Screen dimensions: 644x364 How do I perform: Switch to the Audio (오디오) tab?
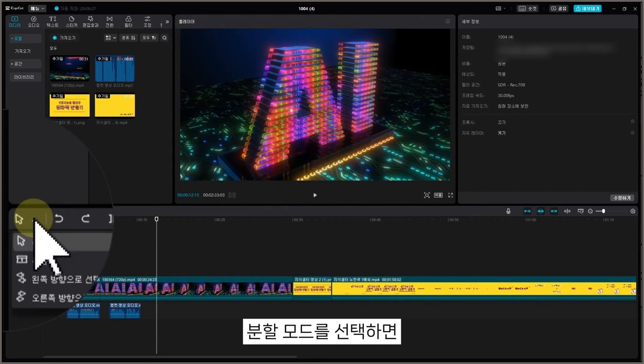coord(33,21)
